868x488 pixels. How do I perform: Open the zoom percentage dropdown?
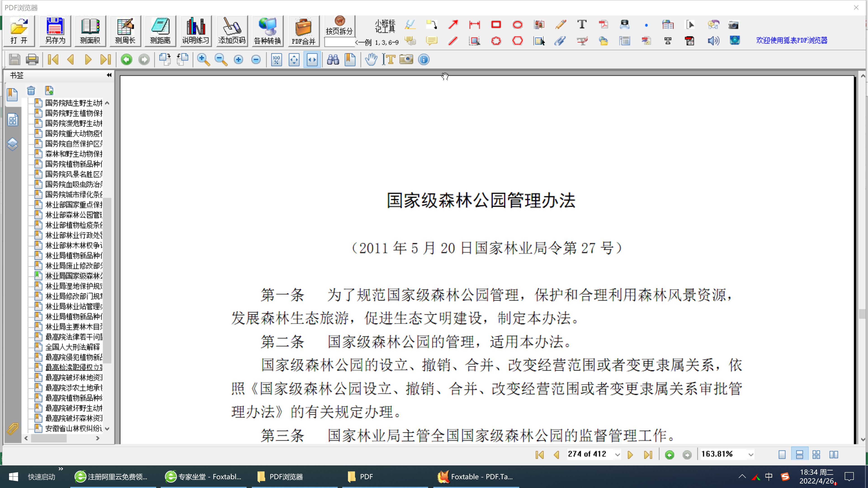click(751, 455)
